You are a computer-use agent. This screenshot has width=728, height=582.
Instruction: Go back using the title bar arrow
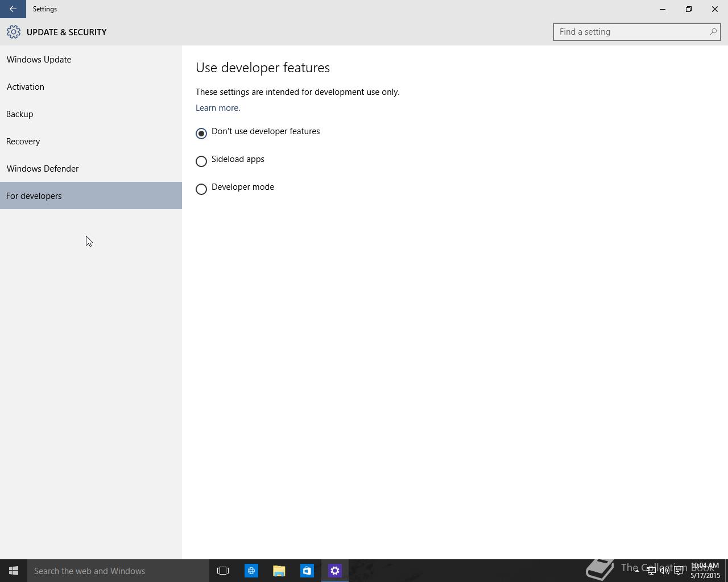point(13,9)
